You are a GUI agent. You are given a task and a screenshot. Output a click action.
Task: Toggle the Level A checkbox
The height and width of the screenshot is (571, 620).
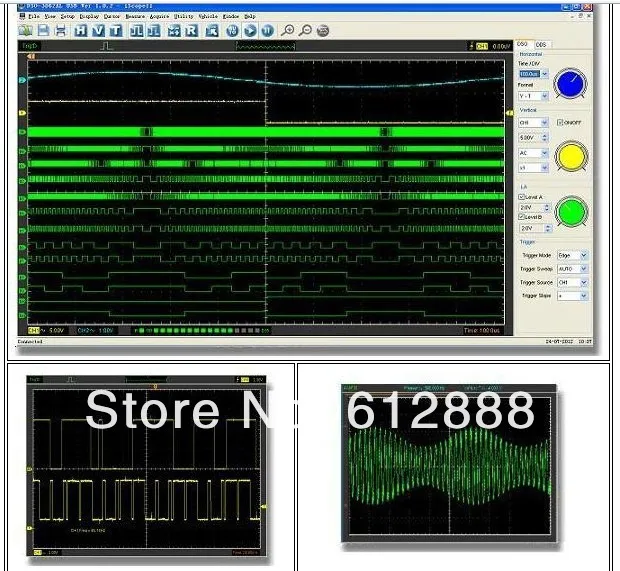coord(522,197)
